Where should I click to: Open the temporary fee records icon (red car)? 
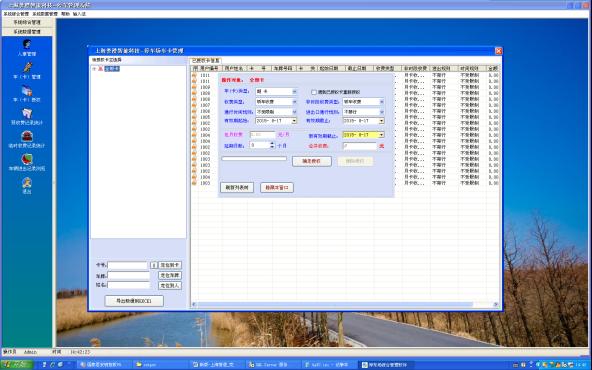27,136
